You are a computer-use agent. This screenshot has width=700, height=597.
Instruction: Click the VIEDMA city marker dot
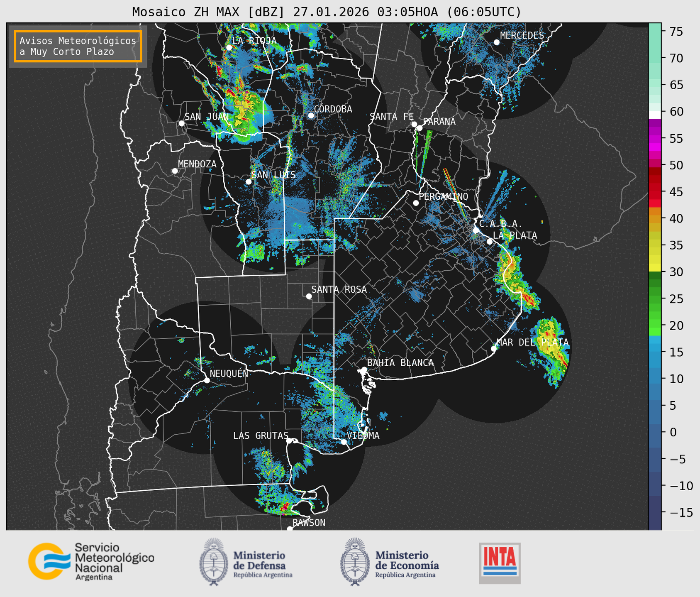pos(344,442)
